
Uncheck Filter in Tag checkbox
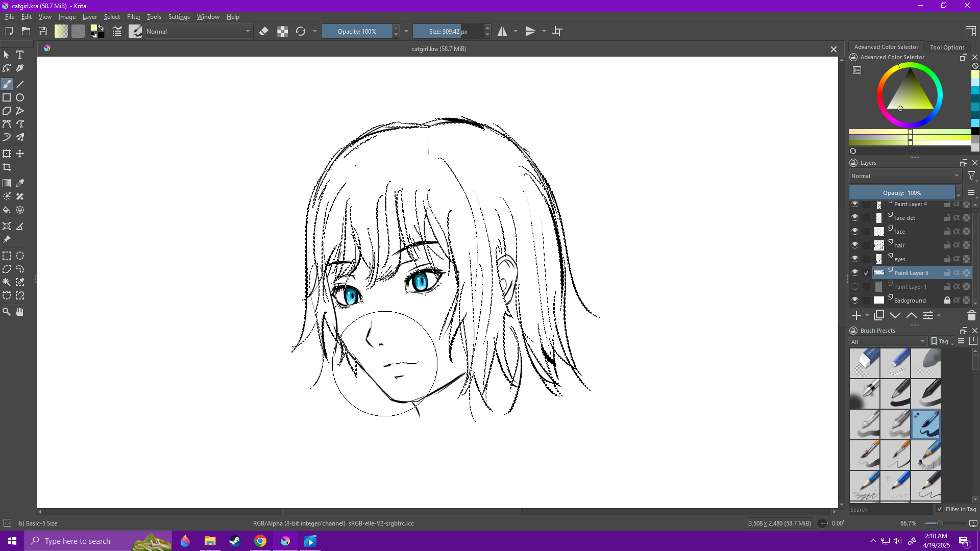click(940, 509)
